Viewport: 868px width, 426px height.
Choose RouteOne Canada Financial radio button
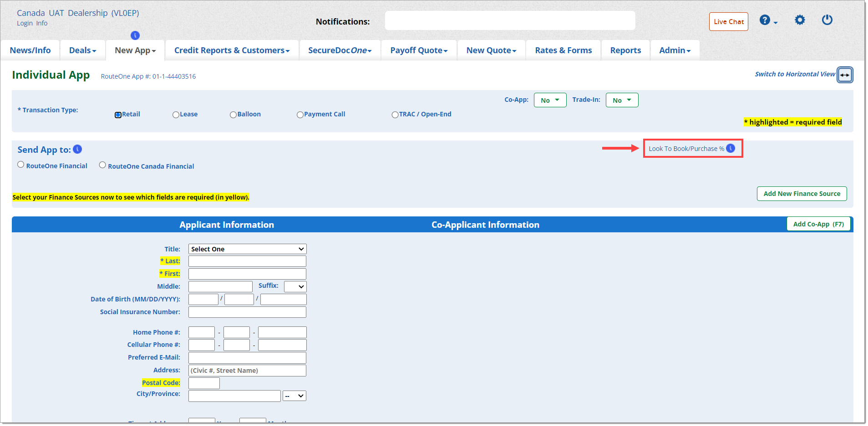point(102,165)
